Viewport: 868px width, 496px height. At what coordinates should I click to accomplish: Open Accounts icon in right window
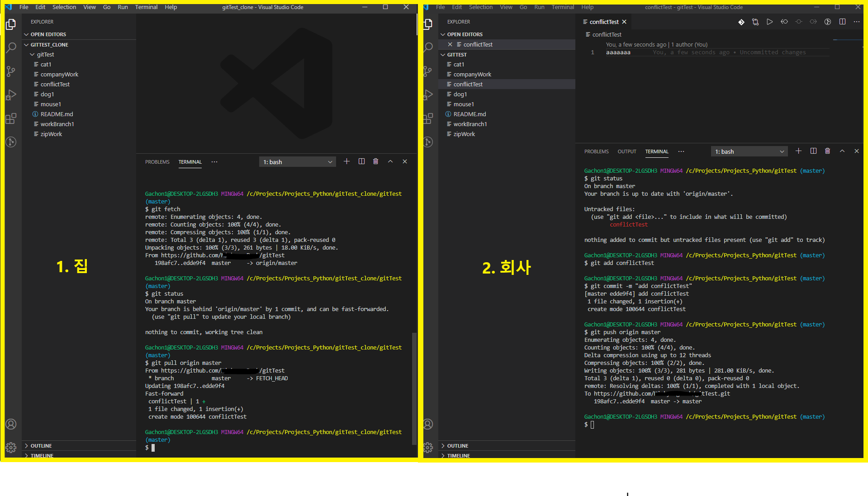click(428, 424)
